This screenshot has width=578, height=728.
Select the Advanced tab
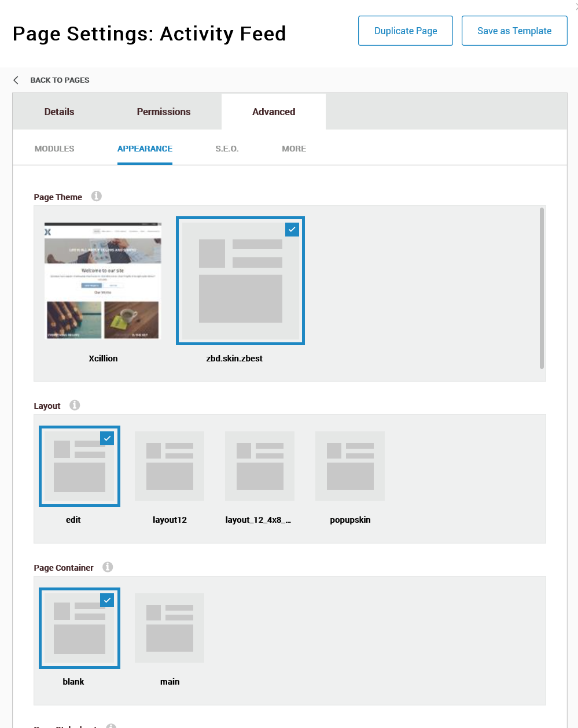tap(274, 112)
